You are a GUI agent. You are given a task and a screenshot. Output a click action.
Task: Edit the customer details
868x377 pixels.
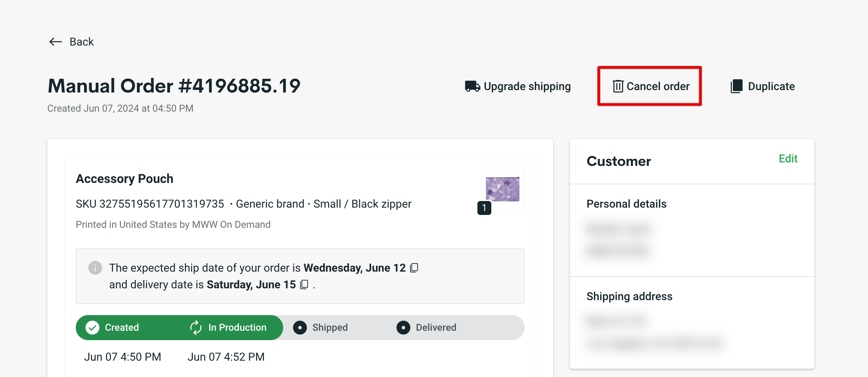coord(788,159)
